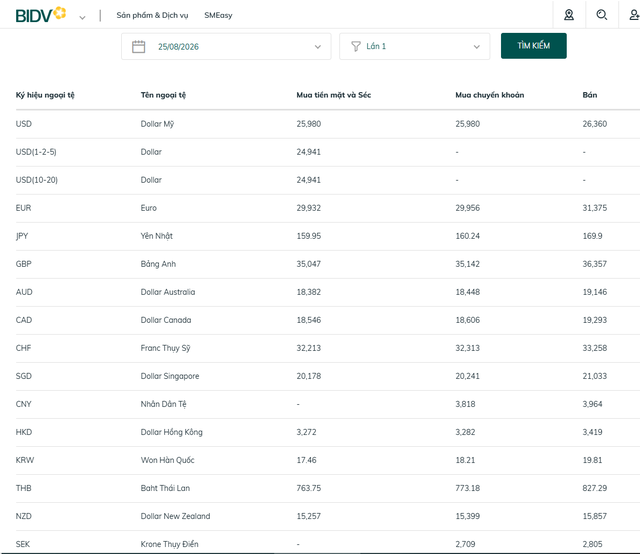Viewport: 640px width, 554px height.
Task: Click the Franc Thụy Sỹ name cell
Action: click(165, 348)
